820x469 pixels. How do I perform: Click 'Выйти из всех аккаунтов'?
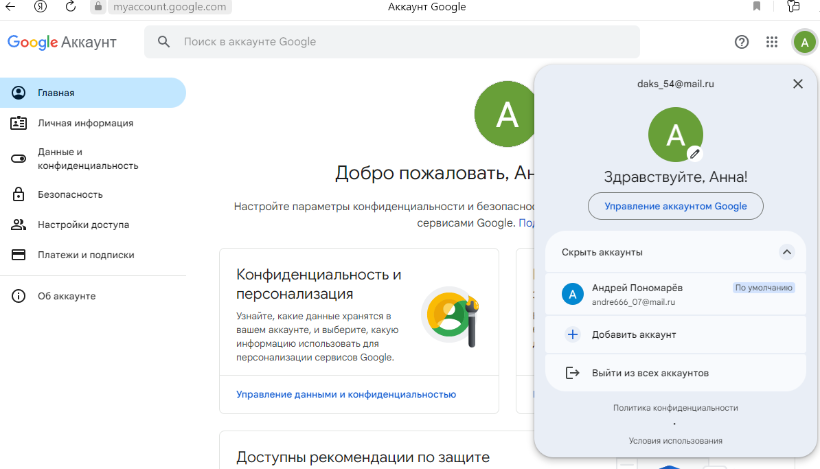coord(675,373)
